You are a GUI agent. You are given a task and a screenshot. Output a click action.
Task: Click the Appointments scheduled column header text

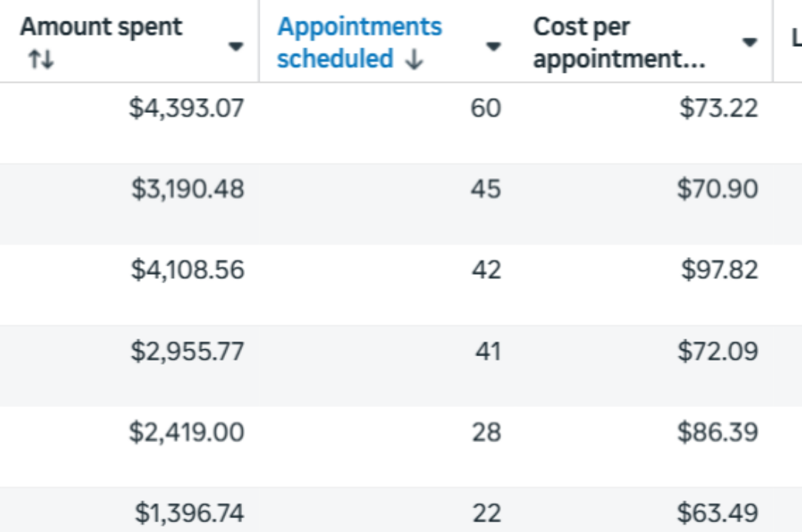(x=359, y=42)
